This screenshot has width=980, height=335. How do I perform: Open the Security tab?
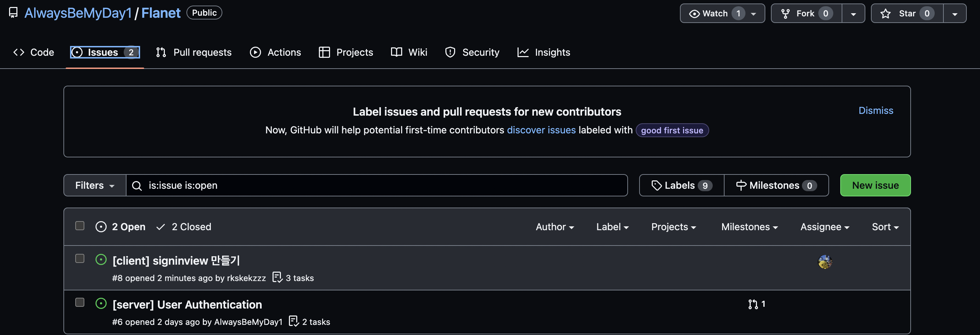coord(472,52)
